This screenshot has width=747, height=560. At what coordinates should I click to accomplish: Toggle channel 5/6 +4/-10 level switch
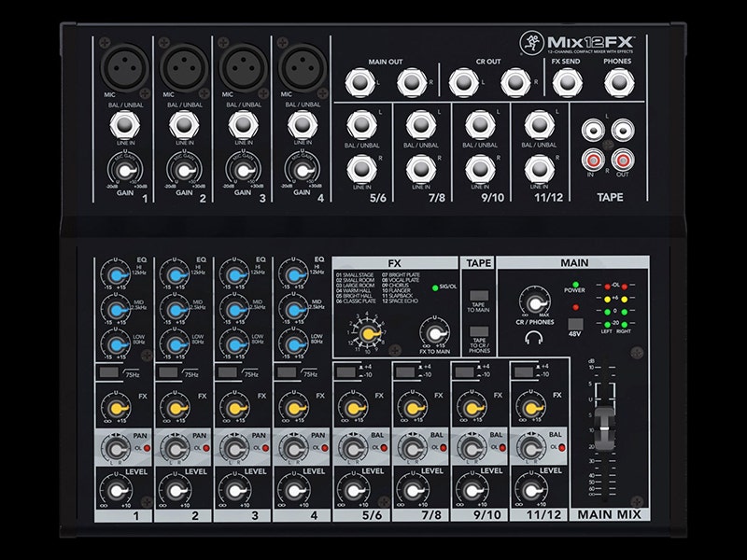346,371
